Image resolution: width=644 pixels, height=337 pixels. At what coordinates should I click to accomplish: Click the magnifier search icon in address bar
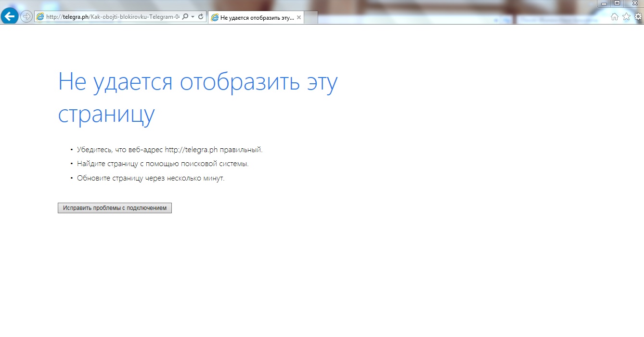point(185,16)
